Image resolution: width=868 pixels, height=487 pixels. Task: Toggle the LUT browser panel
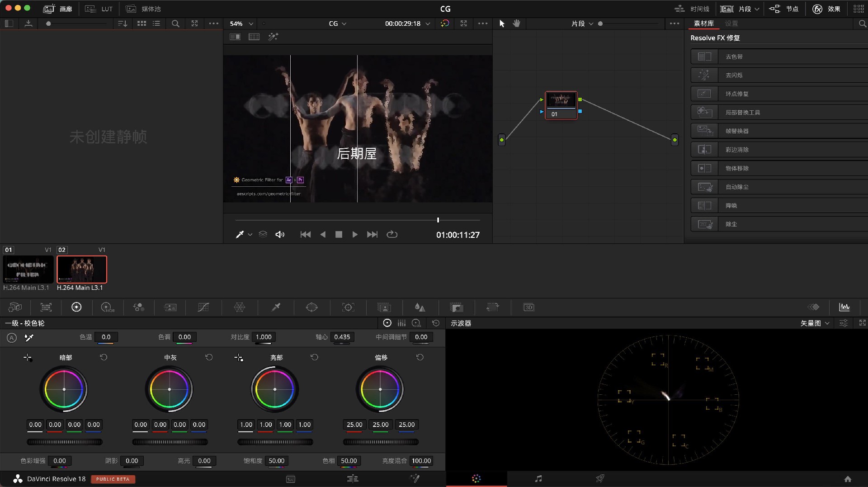[x=99, y=9]
